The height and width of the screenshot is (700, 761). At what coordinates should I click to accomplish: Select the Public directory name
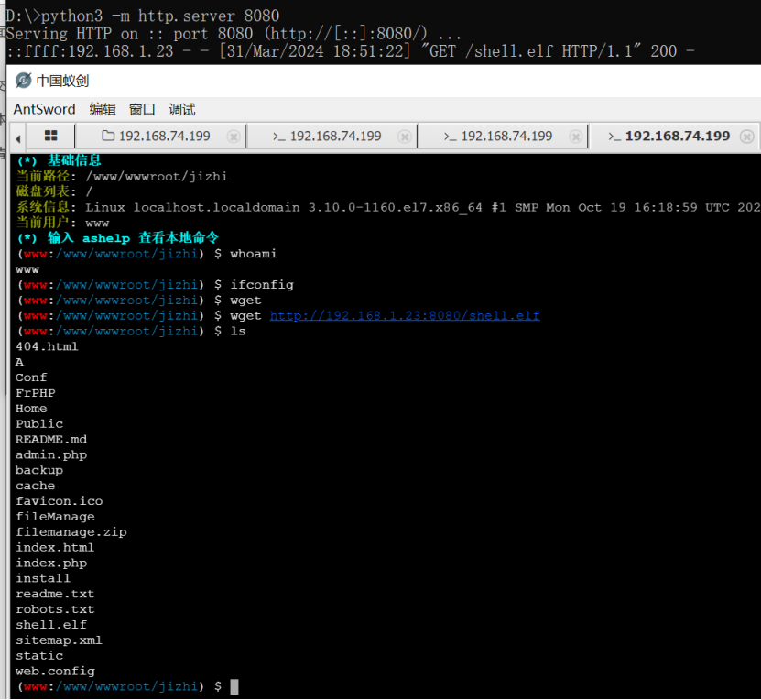click(x=39, y=424)
